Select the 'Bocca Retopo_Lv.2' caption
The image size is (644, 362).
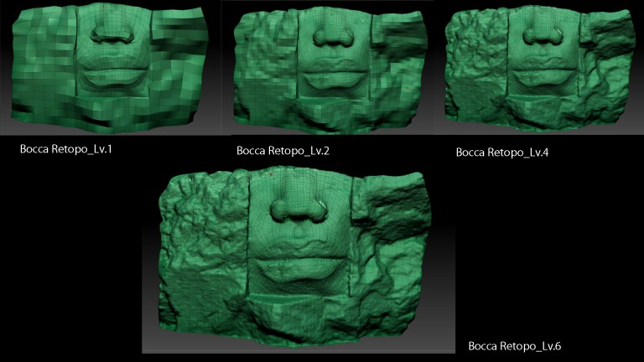pyautogui.click(x=283, y=151)
